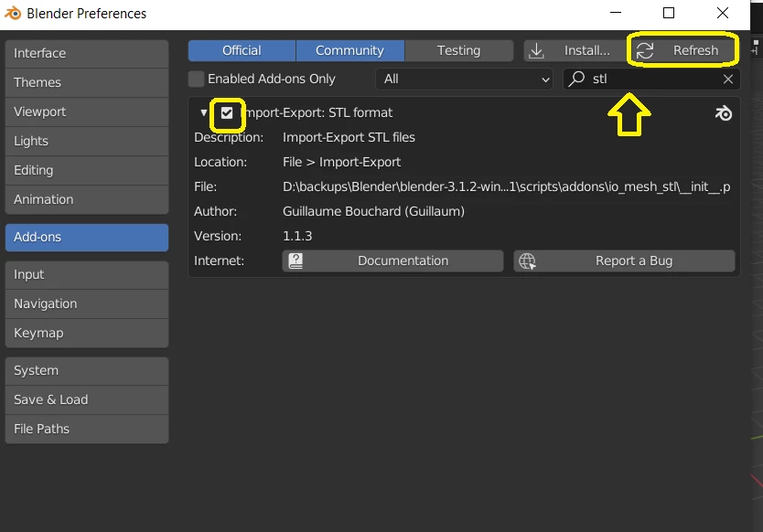Go to Keymap preferences
763x532 pixels.
click(87, 333)
